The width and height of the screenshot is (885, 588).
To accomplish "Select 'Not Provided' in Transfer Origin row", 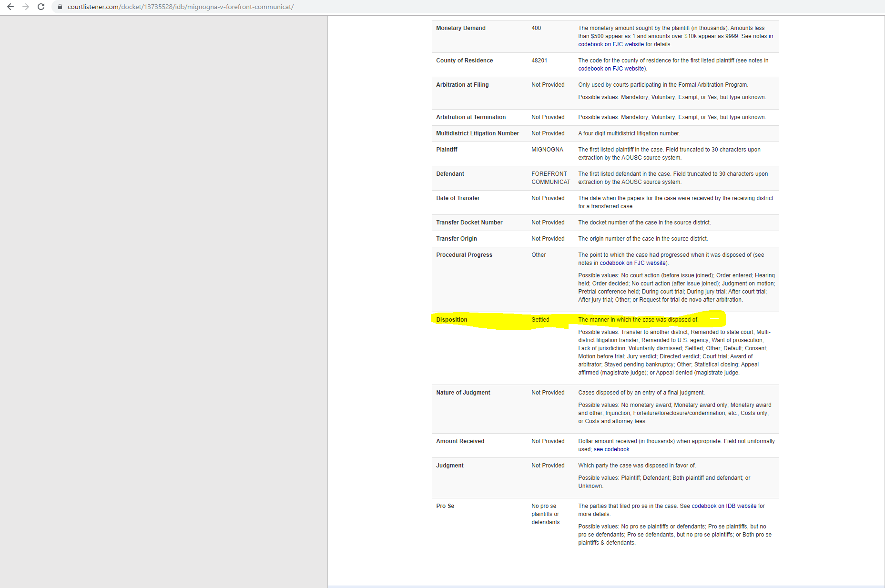I will 548,239.
